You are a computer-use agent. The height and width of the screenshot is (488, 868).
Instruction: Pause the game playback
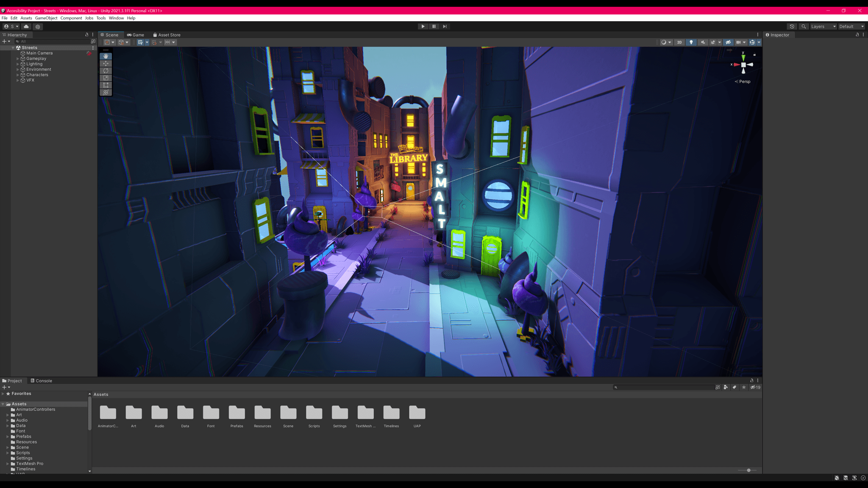point(434,26)
